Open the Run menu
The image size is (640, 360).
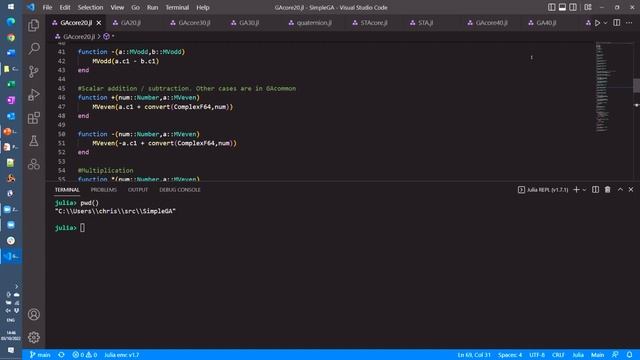(152, 7)
